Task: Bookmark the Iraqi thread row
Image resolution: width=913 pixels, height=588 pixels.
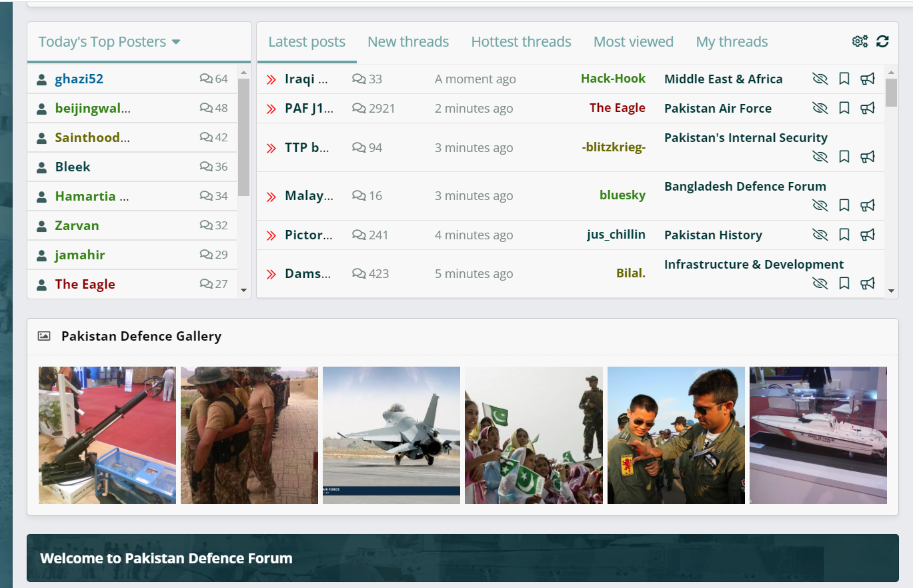Action: tap(844, 79)
